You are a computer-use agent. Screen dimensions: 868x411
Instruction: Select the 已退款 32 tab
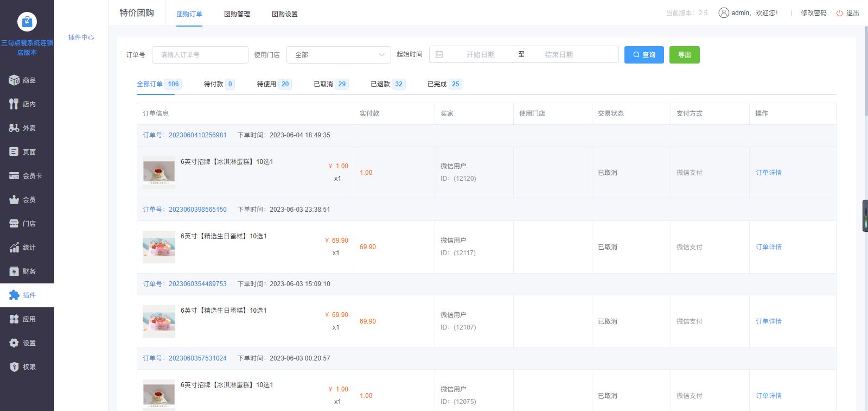click(388, 84)
